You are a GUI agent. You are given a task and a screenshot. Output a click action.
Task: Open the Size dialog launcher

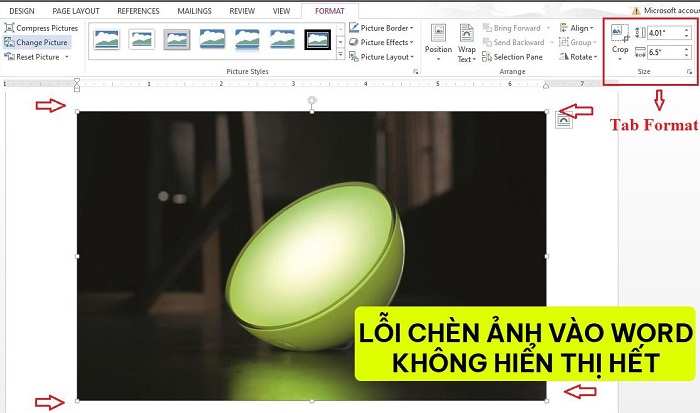click(x=689, y=71)
